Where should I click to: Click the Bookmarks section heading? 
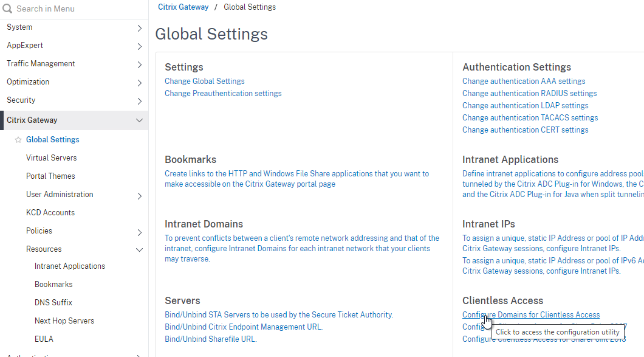[x=191, y=159]
